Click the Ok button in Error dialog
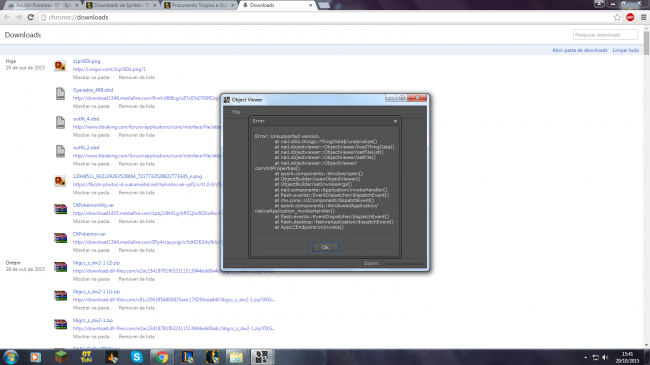 (x=325, y=247)
